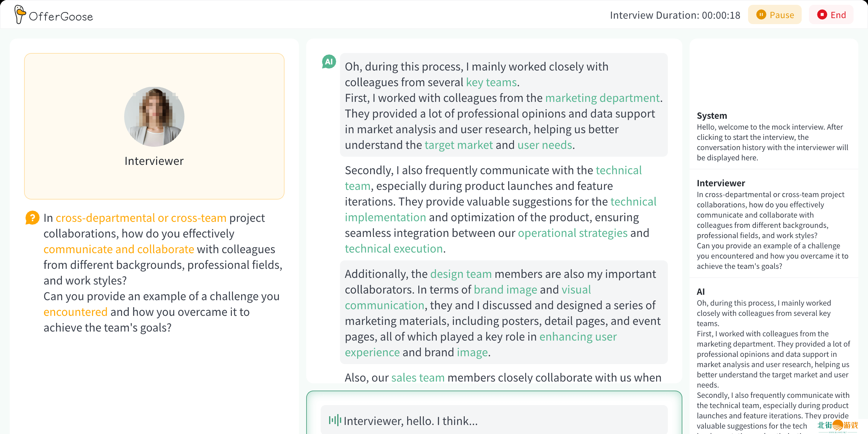Select the System entry in conversation history

(712, 115)
